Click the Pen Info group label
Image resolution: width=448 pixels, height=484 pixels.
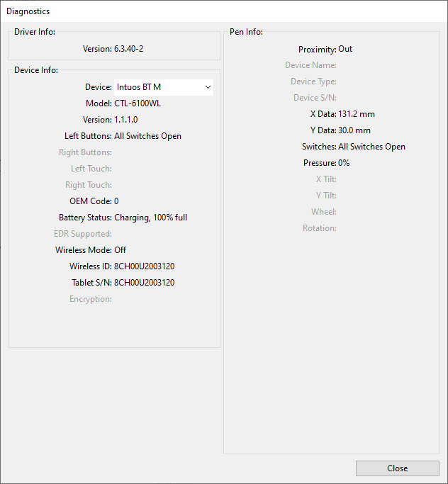click(246, 32)
